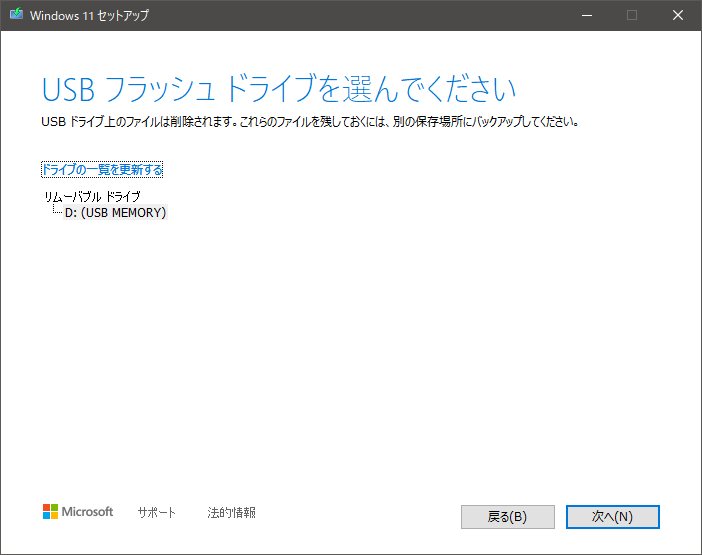Click the Windows 11 セットアップ title text
Screen dimensions: 702x555
[90, 15]
